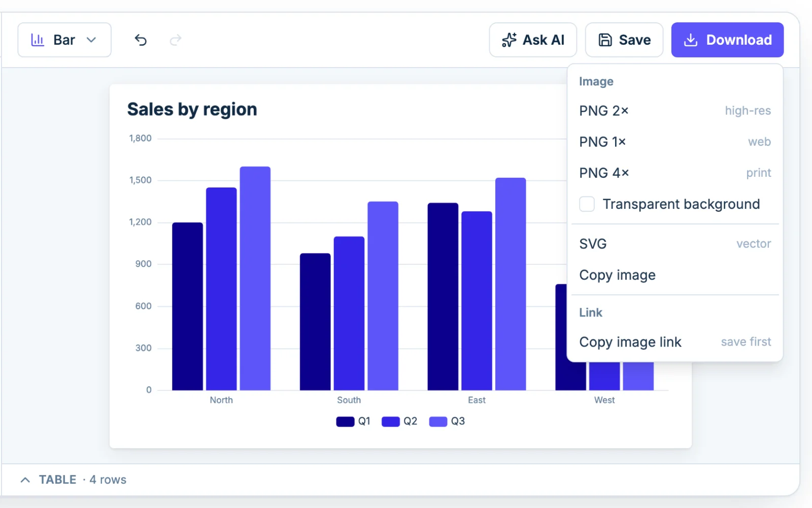Viewport: 812px width, 508px height.
Task: Click the 'Link' section header
Action: (591, 312)
